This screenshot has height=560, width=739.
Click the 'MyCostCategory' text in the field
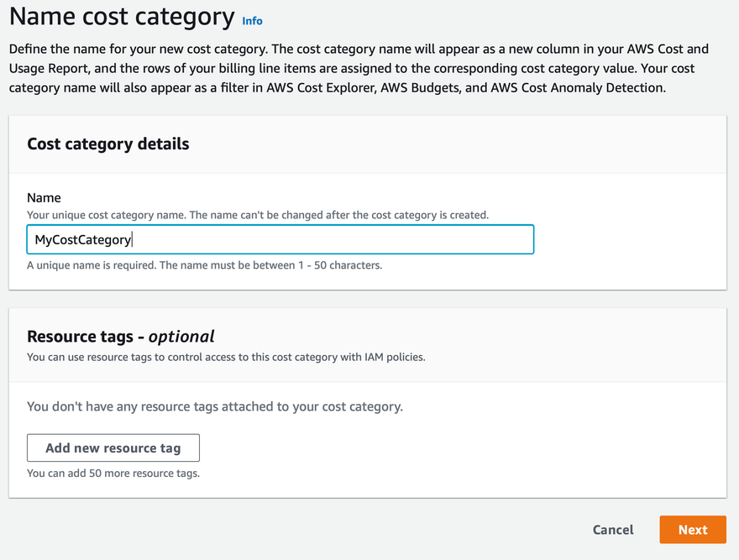[x=83, y=240]
